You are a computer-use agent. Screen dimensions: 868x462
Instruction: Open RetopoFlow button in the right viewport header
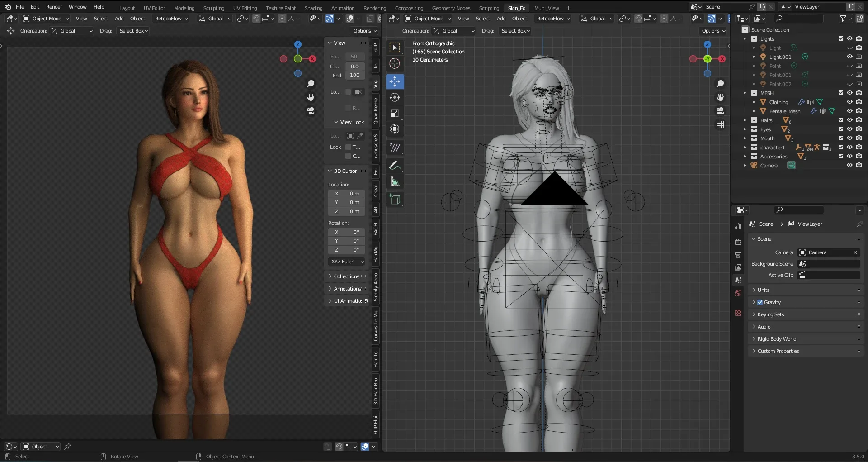[x=553, y=19]
